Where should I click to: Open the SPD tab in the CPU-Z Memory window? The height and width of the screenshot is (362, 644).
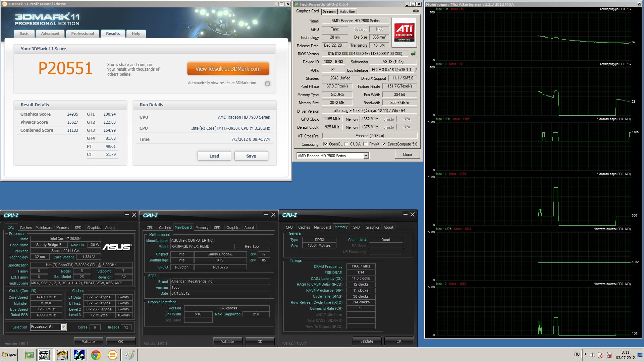(x=356, y=227)
